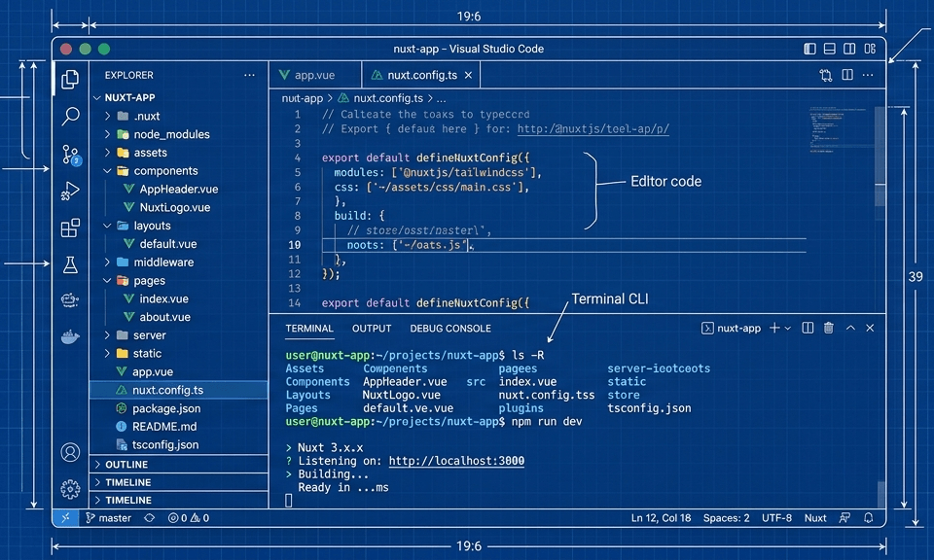Open the new terminal launch profile dropdown

coord(787,328)
